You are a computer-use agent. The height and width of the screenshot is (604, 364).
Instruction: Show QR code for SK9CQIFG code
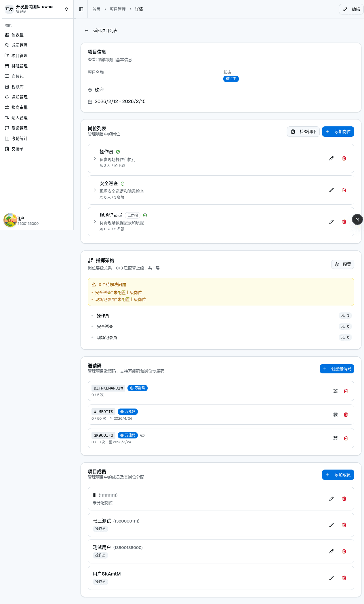pyautogui.click(x=335, y=438)
